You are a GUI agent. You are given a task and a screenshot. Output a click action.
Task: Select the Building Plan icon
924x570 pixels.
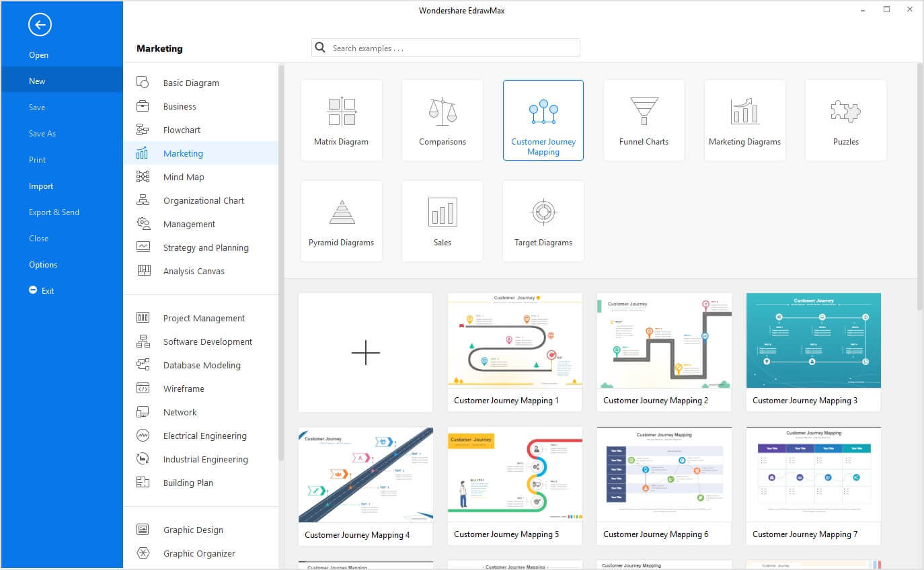point(143,483)
